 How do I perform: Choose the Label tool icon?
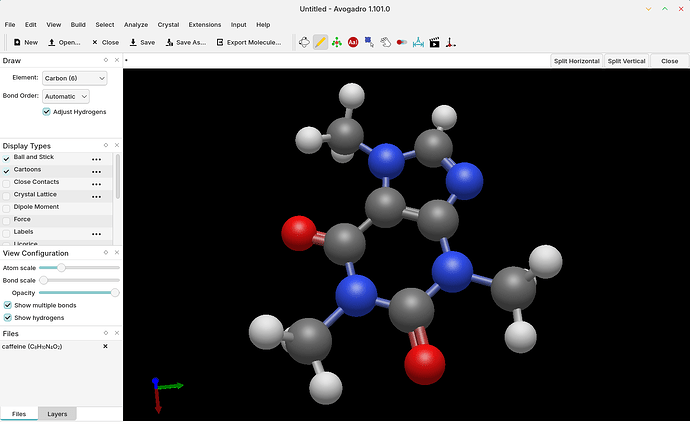[353, 42]
